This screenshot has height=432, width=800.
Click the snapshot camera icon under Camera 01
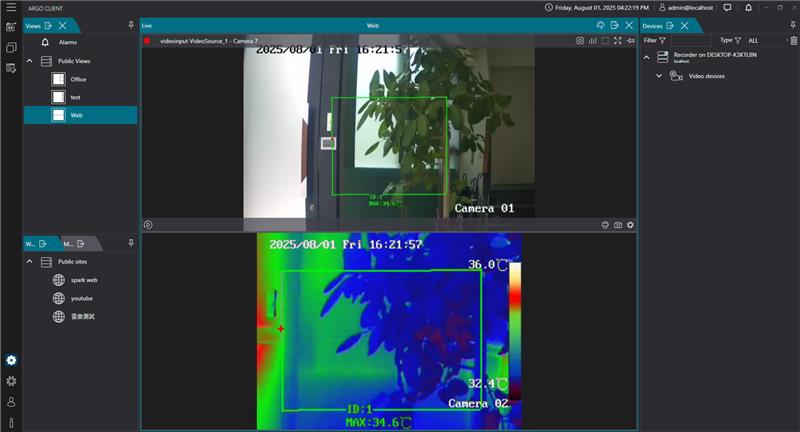[618, 225]
